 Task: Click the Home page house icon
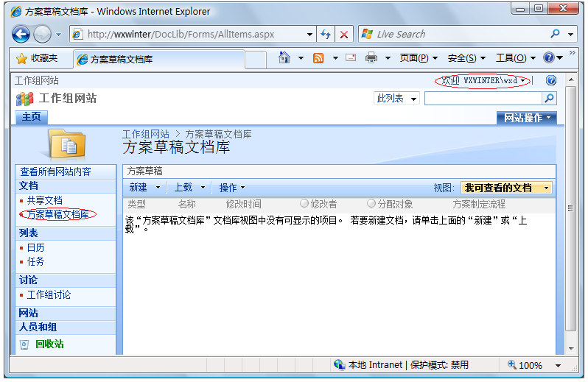pos(284,57)
